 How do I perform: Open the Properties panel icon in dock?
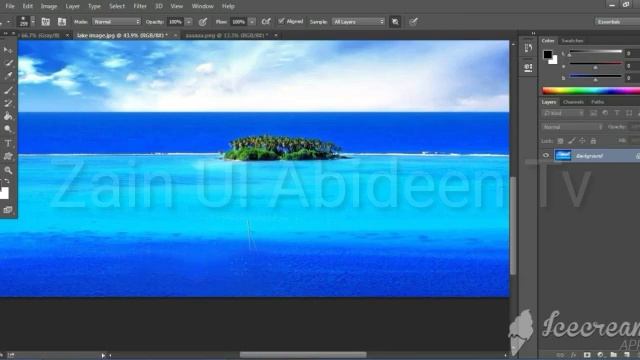[528, 67]
